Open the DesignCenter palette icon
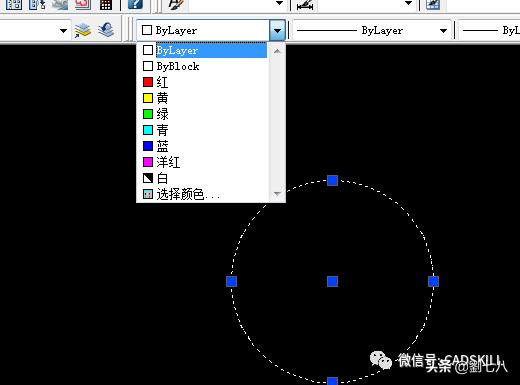Image resolution: width=520 pixels, height=385 pixels. 14,4
